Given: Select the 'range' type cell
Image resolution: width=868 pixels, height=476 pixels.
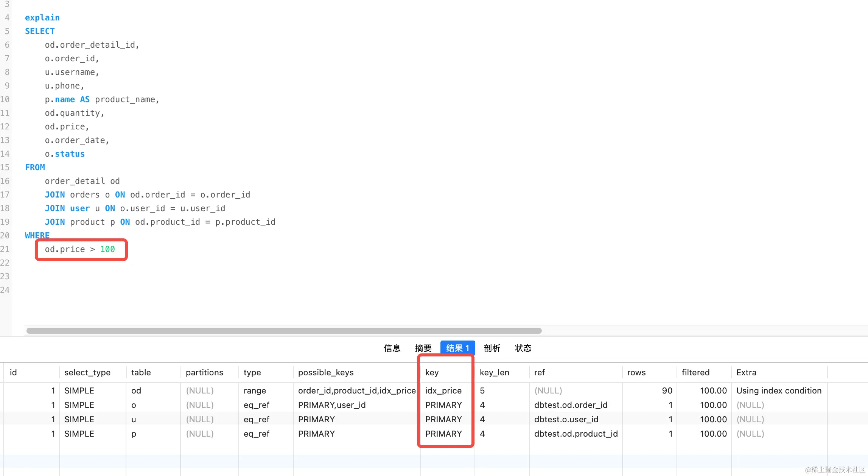Looking at the screenshot, I should coord(255,390).
